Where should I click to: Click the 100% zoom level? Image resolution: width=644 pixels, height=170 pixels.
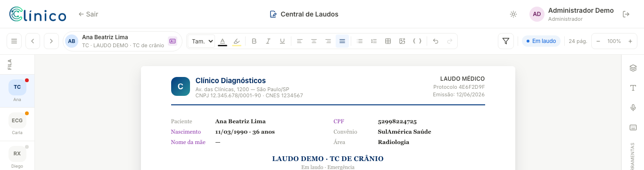[614, 41]
